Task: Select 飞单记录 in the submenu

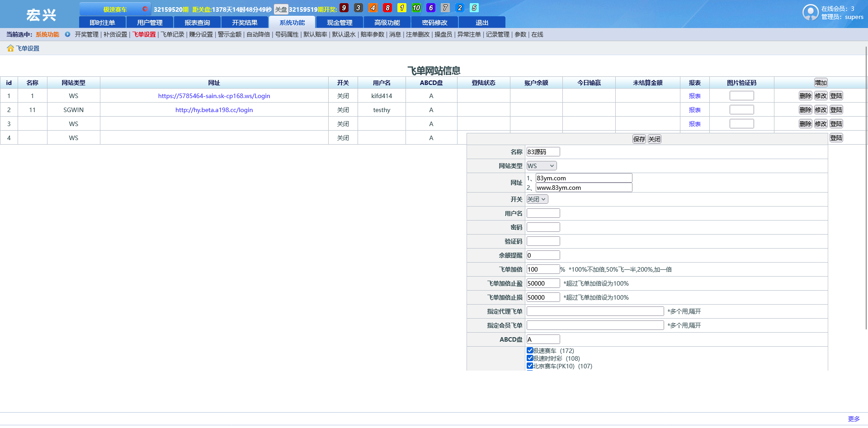Action: [173, 34]
